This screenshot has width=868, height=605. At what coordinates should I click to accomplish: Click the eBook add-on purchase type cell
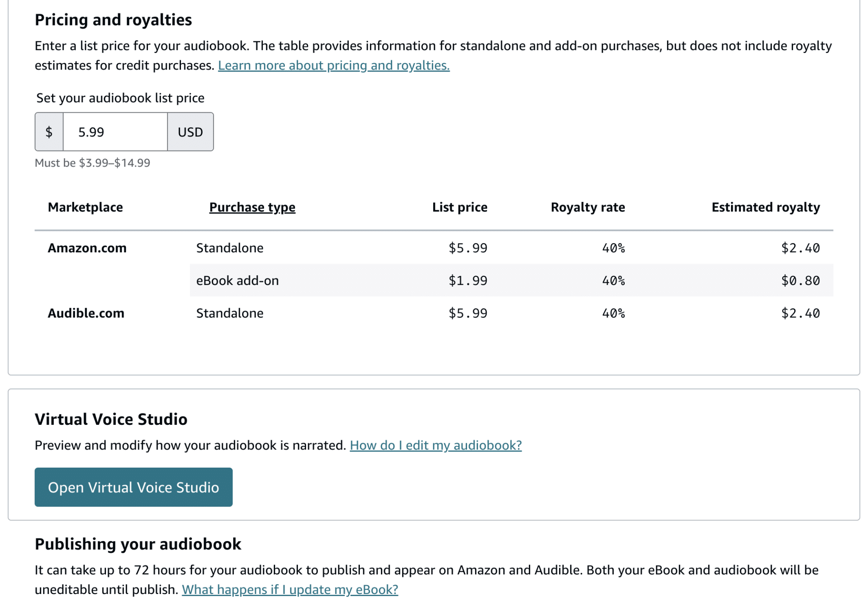237,281
